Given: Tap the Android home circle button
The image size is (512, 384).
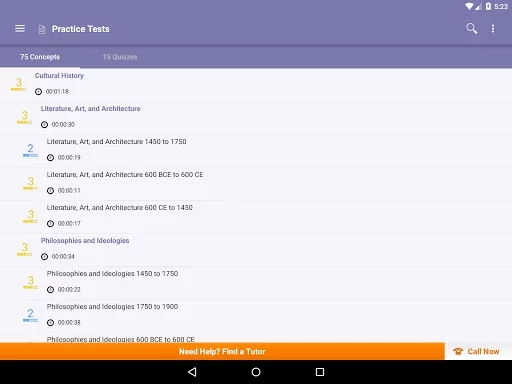Looking at the screenshot, I should 256,372.
